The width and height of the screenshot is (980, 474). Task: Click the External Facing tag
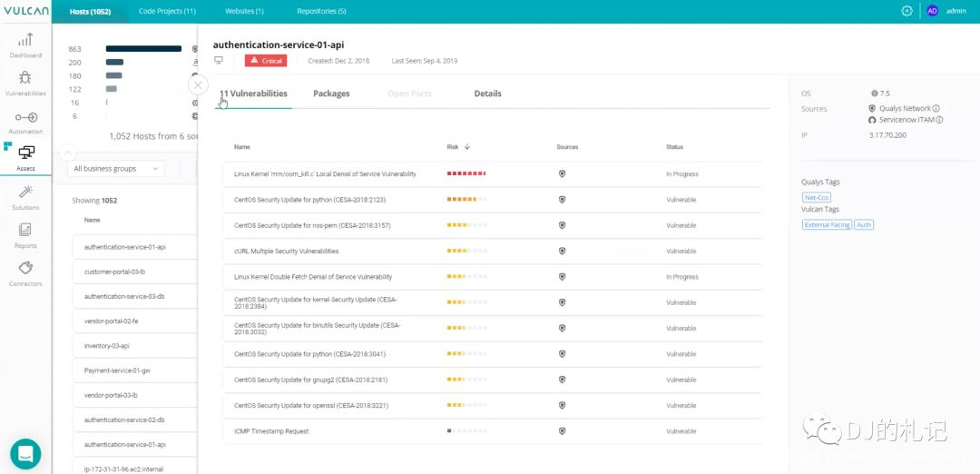click(827, 224)
